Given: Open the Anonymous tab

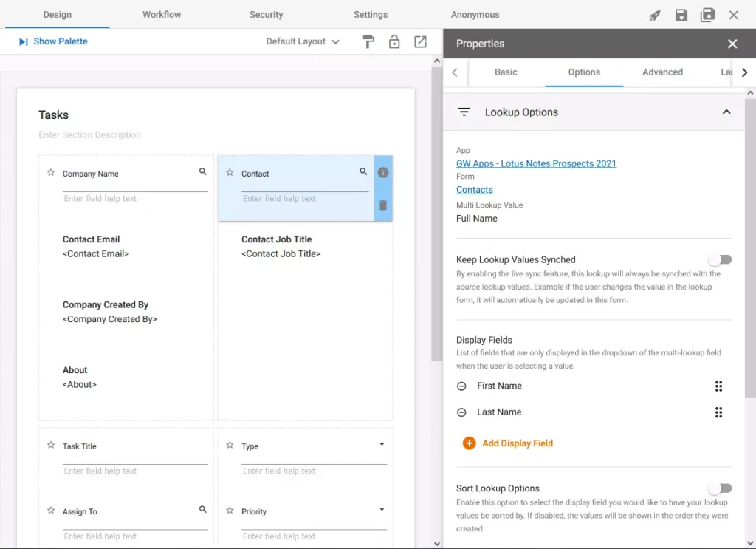Looking at the screenshot, I should click(475, 15).
